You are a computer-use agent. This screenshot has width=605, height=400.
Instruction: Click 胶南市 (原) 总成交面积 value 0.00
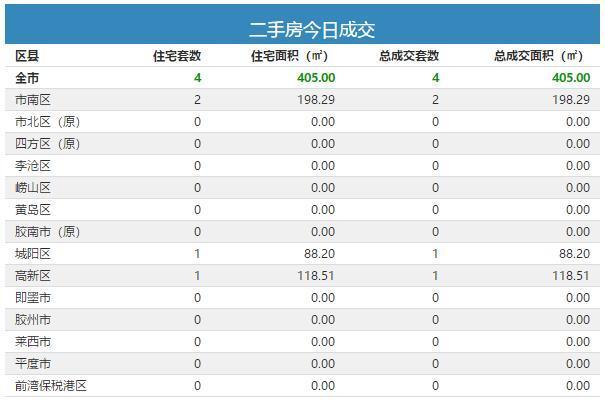click(x=578, y=232)
